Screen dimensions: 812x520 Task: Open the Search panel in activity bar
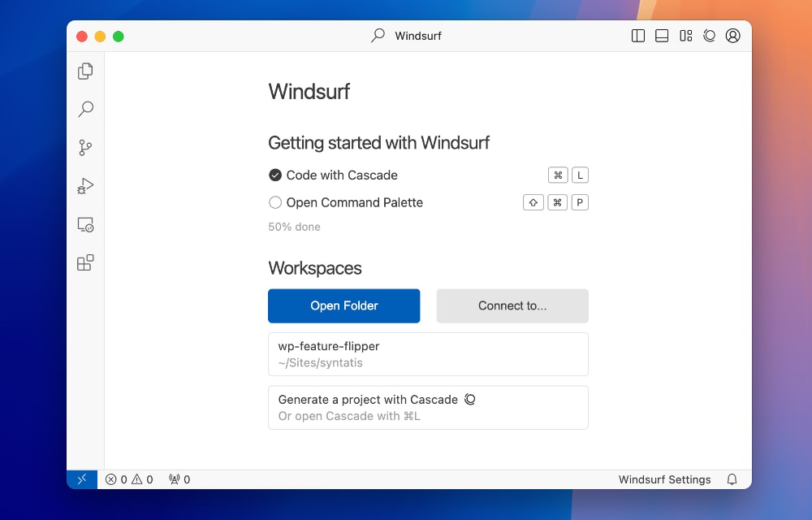click(85, 109)
